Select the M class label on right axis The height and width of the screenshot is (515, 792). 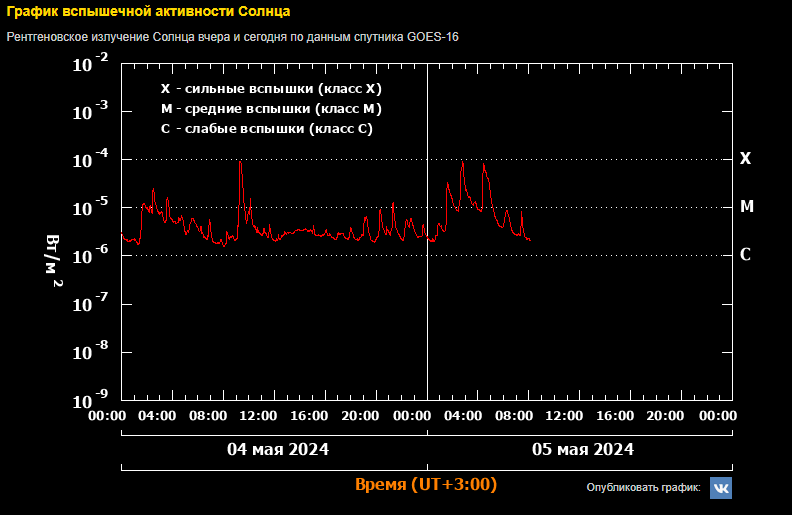746,207
